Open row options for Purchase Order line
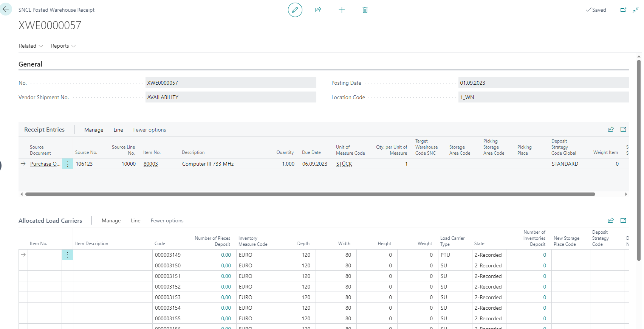 coord(68,164)
